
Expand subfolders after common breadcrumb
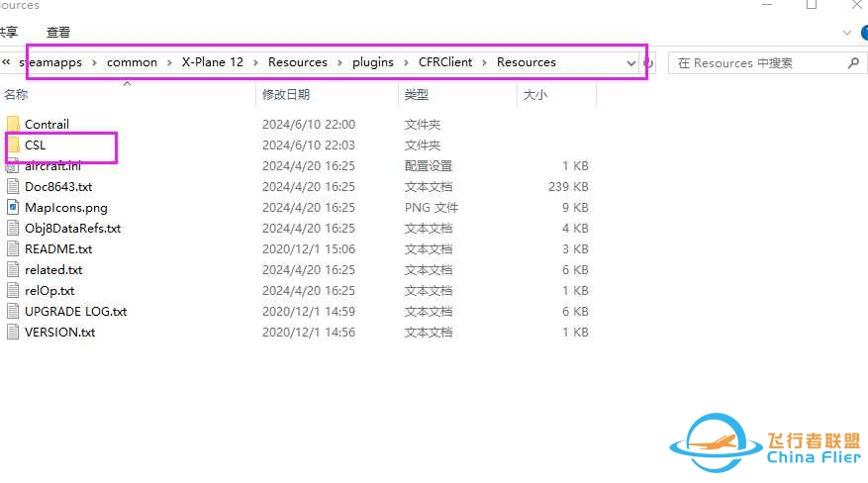pos(169,62)
